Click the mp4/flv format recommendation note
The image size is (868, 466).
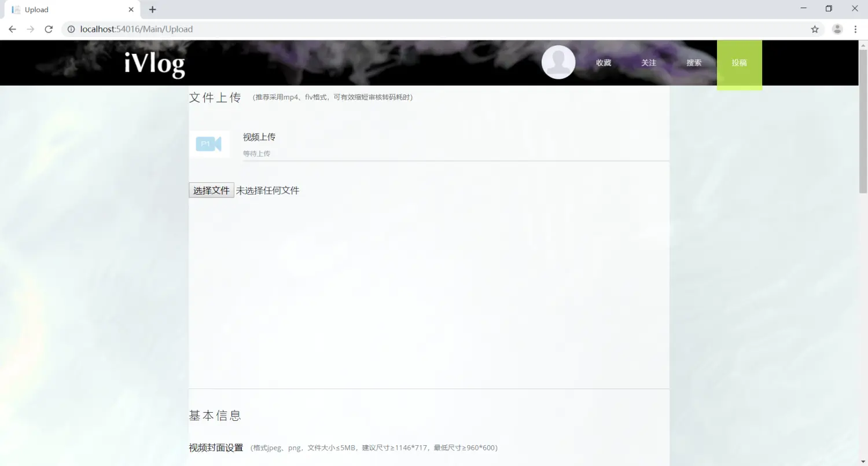pyautogui.click(x=333, y=97)
